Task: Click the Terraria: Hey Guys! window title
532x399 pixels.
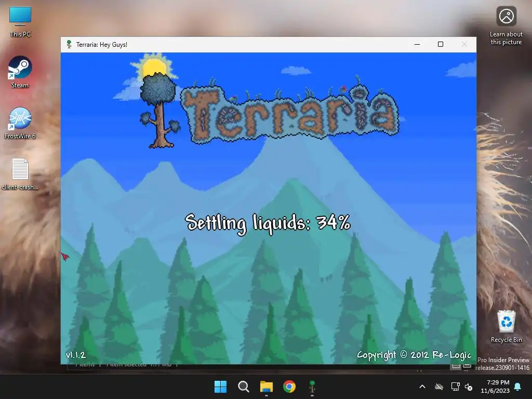Action: point(102,45)
